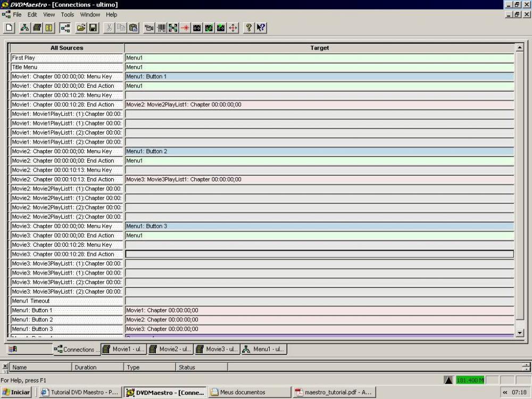The image size is (532, 399).
Task: Open the View menu
Action: coord(49,15)
